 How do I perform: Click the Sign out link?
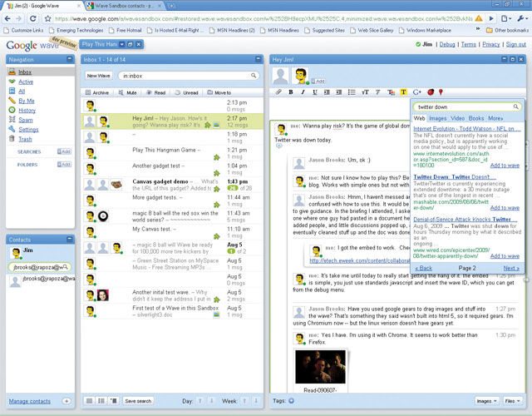[515, 44]
